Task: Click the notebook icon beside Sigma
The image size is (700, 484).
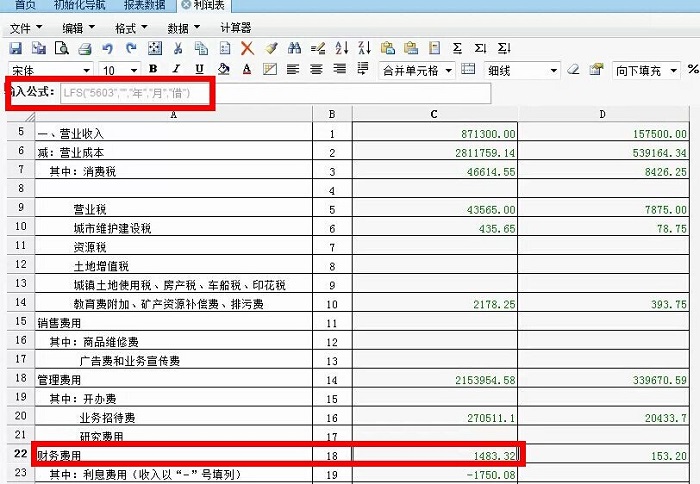Action: [x=434, y=48]
